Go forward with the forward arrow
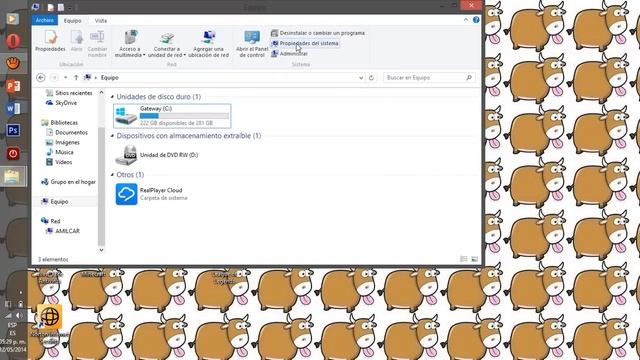This screenshot has width=640, height=360. (x=54, y=78)
